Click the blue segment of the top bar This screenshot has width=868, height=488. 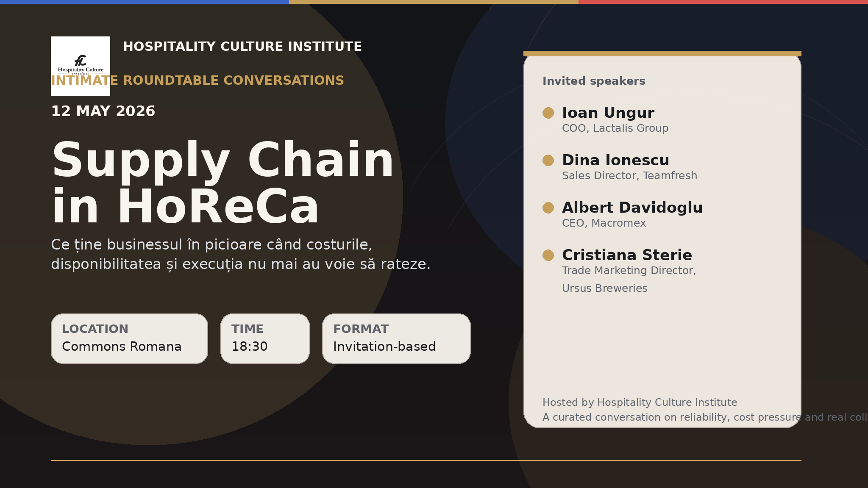[x=144, y=2]
